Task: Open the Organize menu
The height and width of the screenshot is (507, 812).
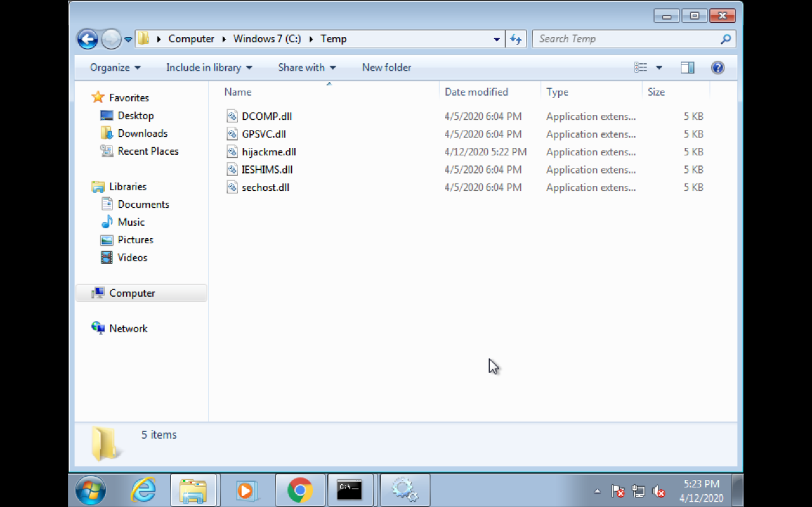Action: pyautogui.click(x=115, y=68)
